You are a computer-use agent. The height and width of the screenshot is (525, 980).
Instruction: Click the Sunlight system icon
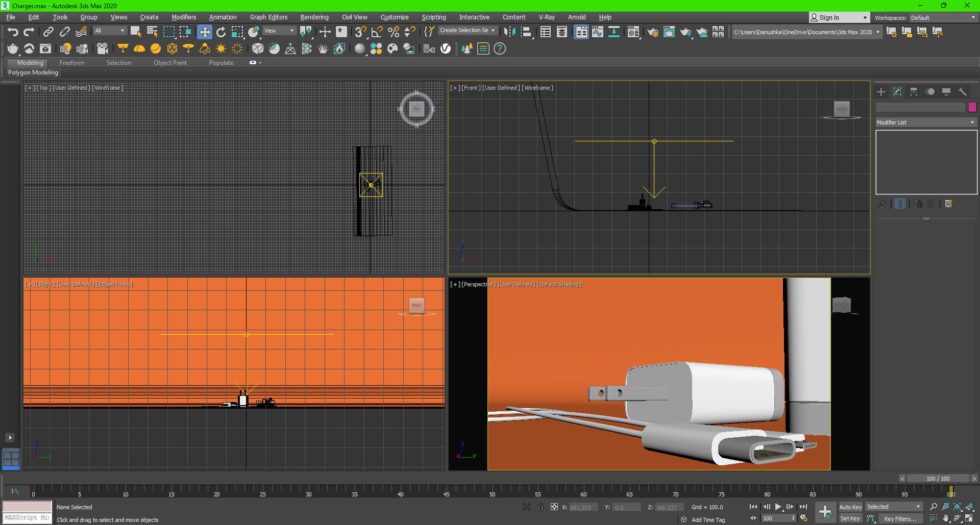click(x=221, y=48)
